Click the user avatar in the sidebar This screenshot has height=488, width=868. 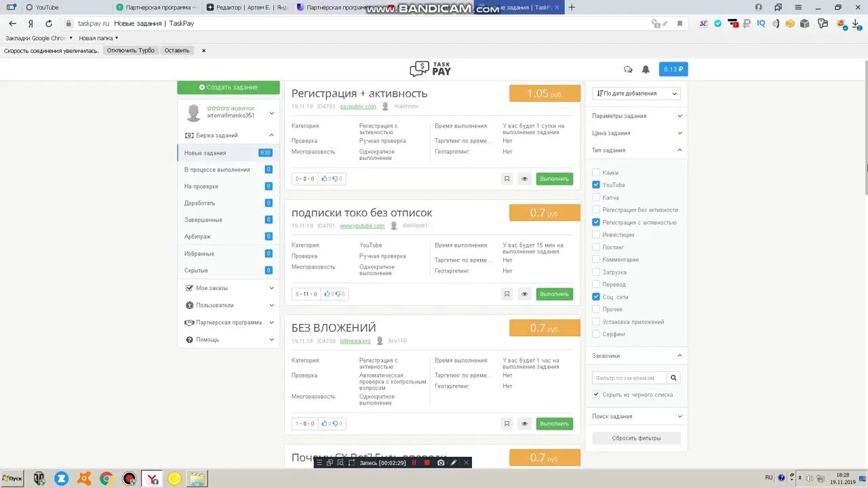[x=194, y=113]
